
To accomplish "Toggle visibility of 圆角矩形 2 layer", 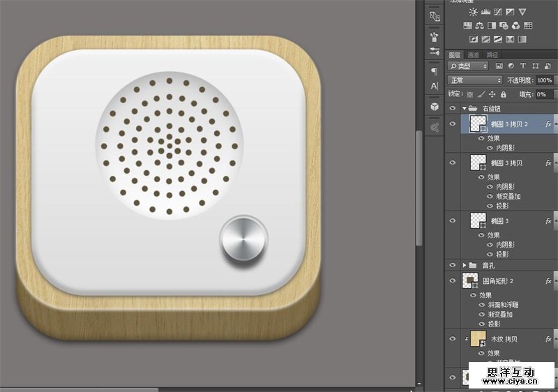I will 453,280.
